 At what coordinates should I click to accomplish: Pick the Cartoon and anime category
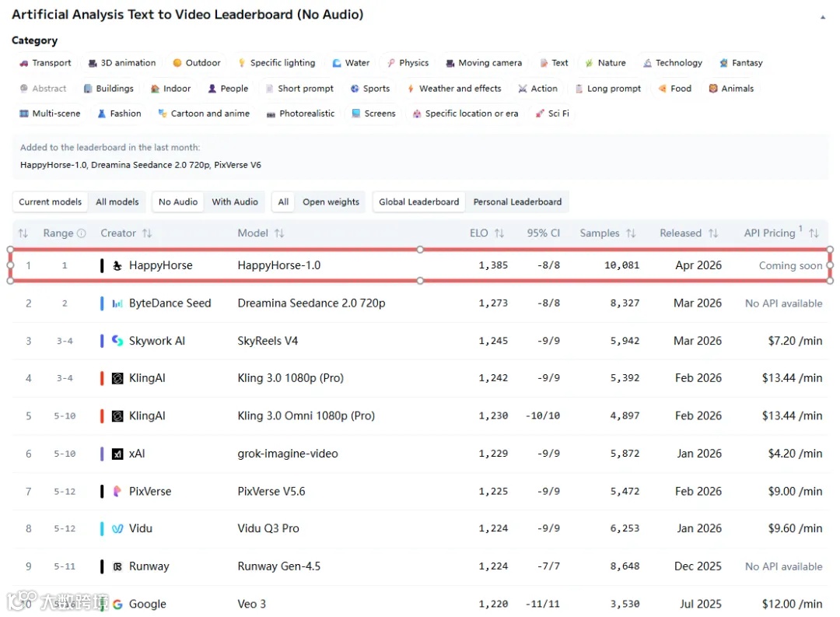click(x=204, y=114)
